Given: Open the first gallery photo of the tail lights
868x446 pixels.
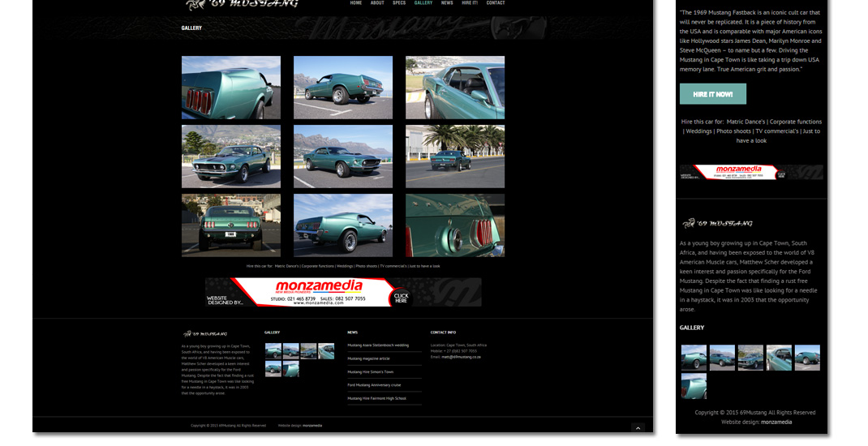Looking at the screenshot, I should [231, 88].
